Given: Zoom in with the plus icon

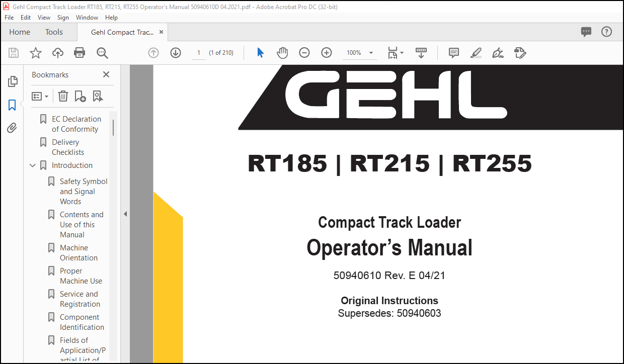Looking at the screenshot, I should click(327, 53).
